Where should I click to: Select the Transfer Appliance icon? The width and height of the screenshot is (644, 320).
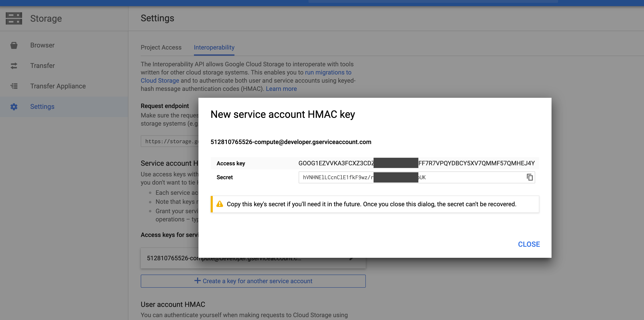tap(14, 86)
